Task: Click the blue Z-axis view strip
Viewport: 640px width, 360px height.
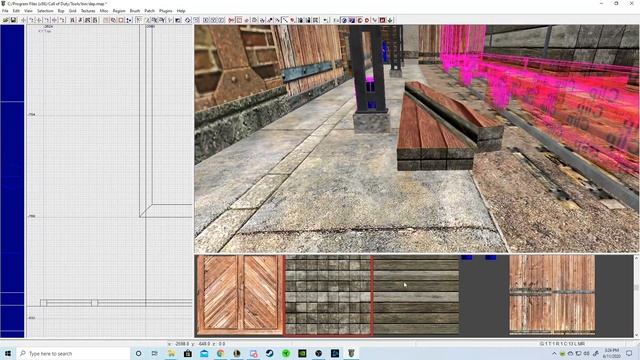Action: click(12, 181)
